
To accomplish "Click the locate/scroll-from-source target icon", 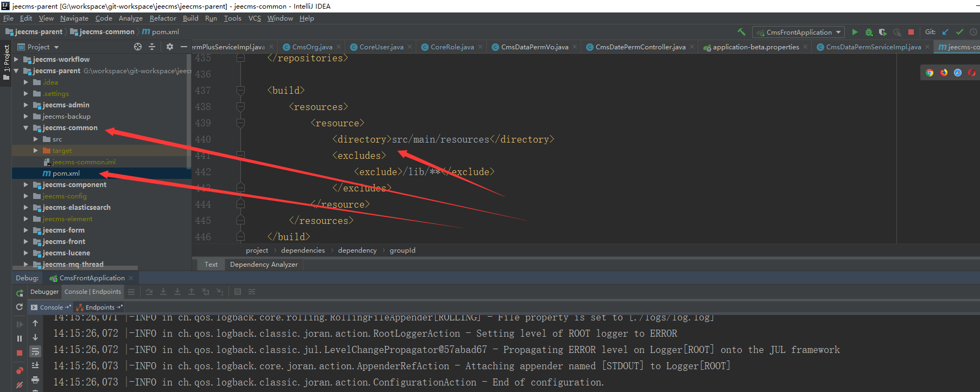I will pos(138,47).
